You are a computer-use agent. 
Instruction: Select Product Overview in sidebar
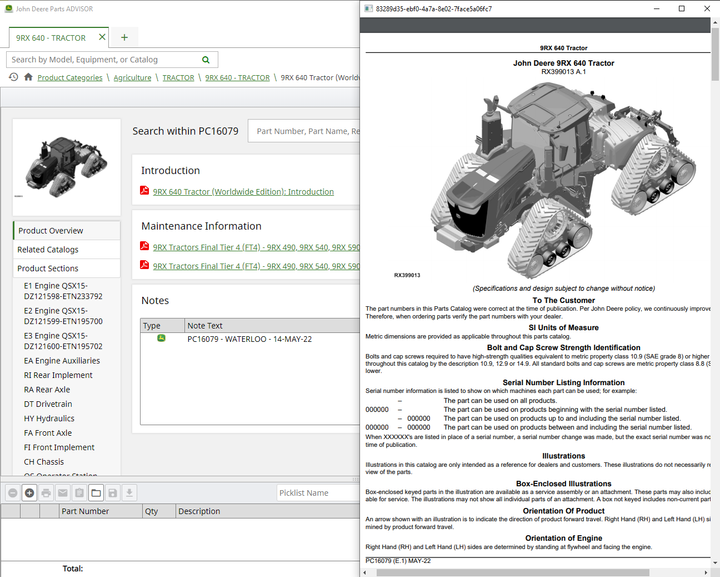pos(67,230)
